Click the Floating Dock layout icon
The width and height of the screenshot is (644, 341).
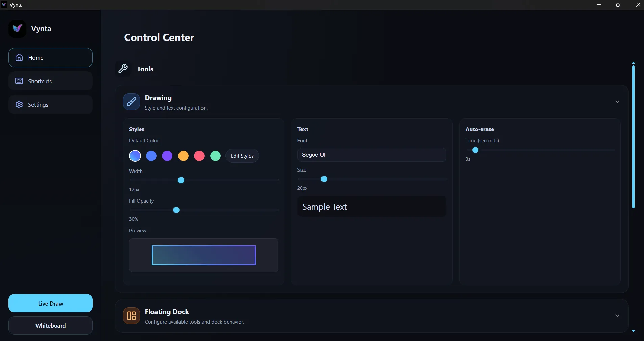click(x=132, y=316)
